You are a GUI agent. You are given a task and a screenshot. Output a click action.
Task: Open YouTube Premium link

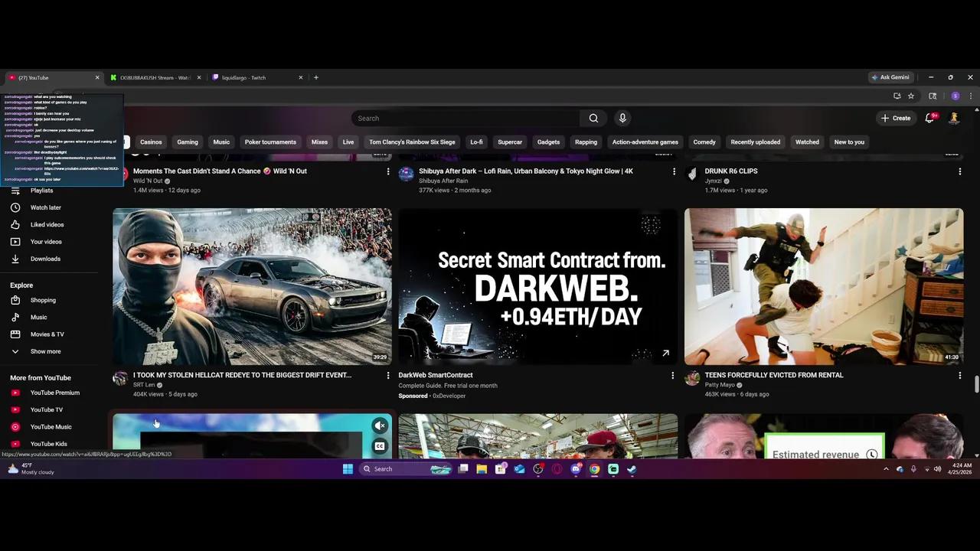pyautogui.click(x=54, y=393)
